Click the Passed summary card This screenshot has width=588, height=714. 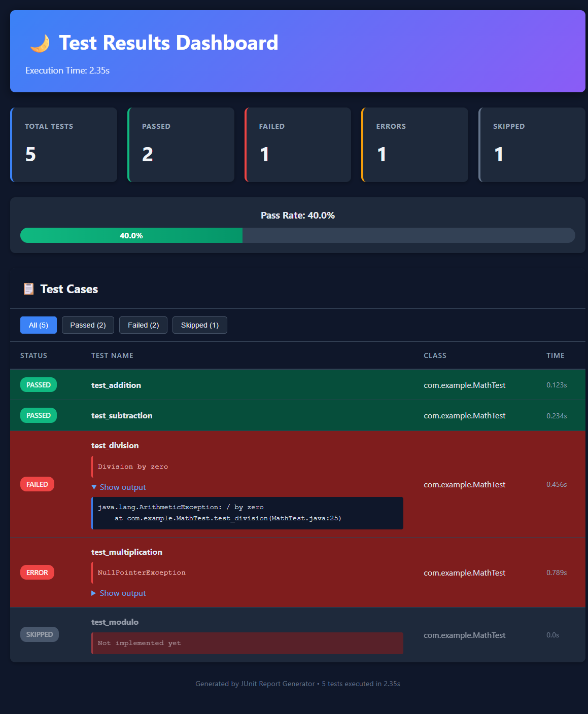point(181,145)
